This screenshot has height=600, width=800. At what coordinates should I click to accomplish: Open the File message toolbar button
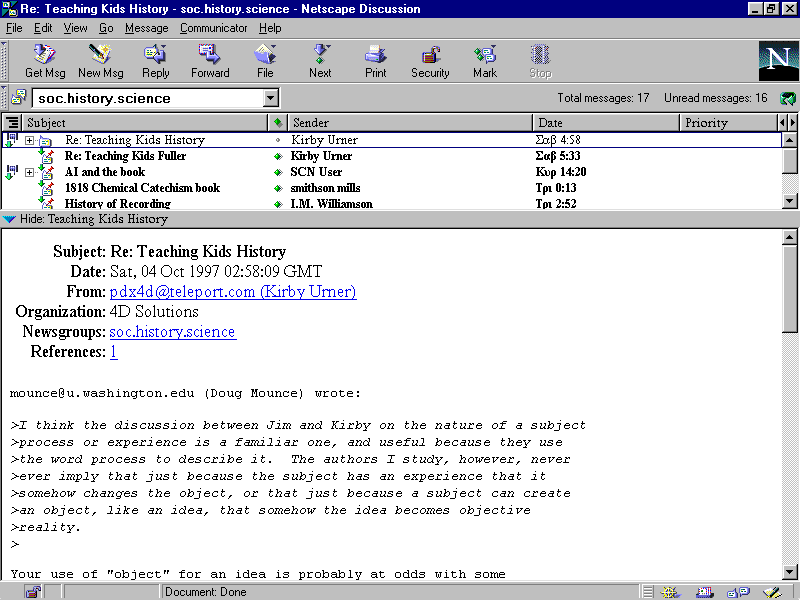(265, 61)
